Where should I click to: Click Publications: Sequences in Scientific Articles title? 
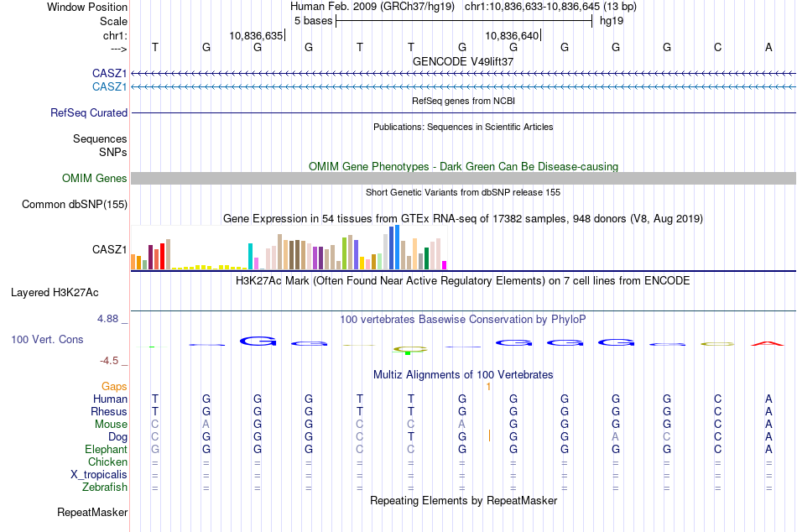pos(463,127)
